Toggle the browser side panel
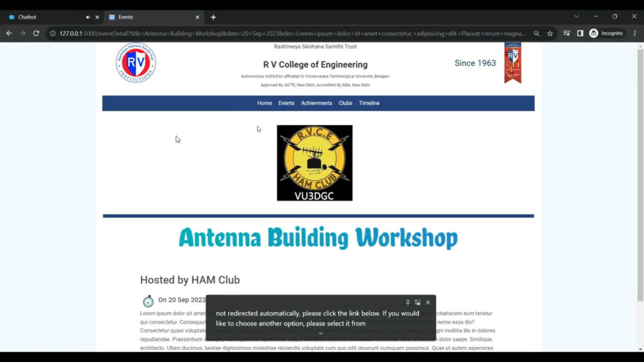 (580, 33)
